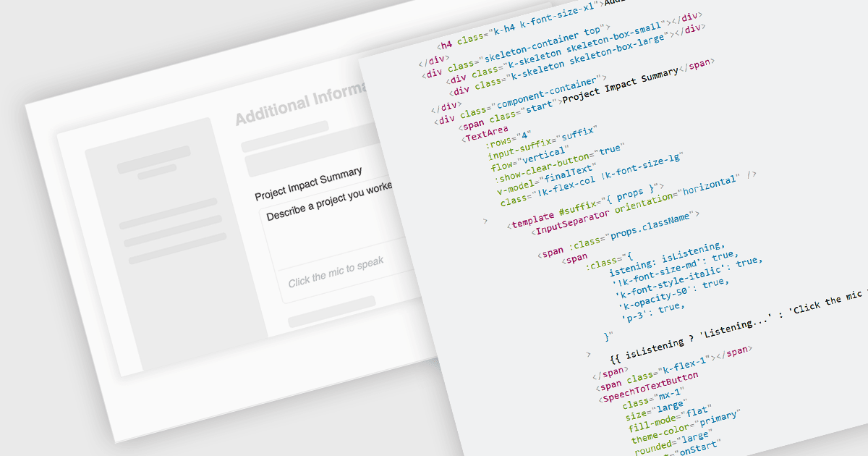Select the 'Project Impact Summary' label in the form mockup
Image resolution: width=868 pixels, height=456 pixels.
click(309, 184)
